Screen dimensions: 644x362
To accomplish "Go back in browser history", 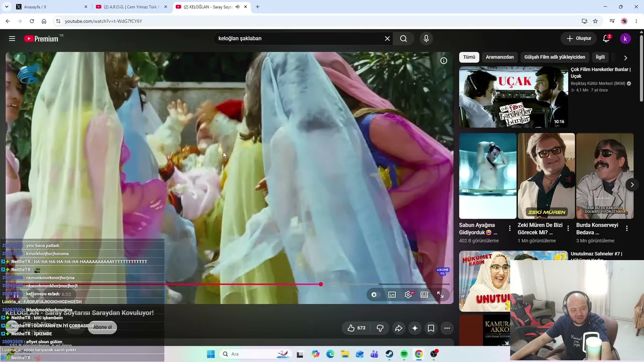I will tap(8, 21).
